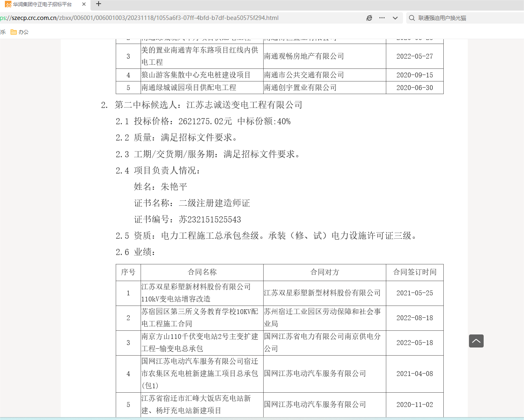
Task: Click certificate number 苏232151525543
Action: pos(210,220)
